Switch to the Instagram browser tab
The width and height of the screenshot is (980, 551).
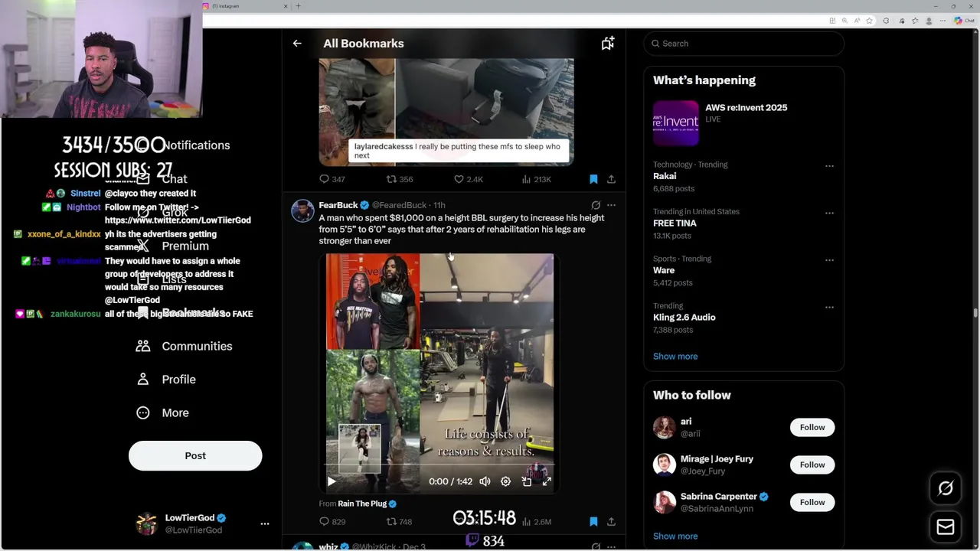point(245,6)
